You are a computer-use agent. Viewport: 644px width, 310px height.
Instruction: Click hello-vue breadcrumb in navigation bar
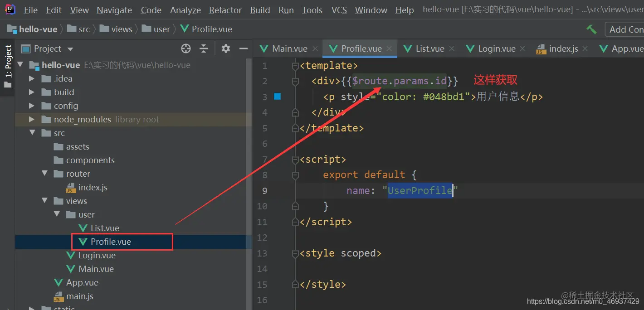click(x=32, y=29)
